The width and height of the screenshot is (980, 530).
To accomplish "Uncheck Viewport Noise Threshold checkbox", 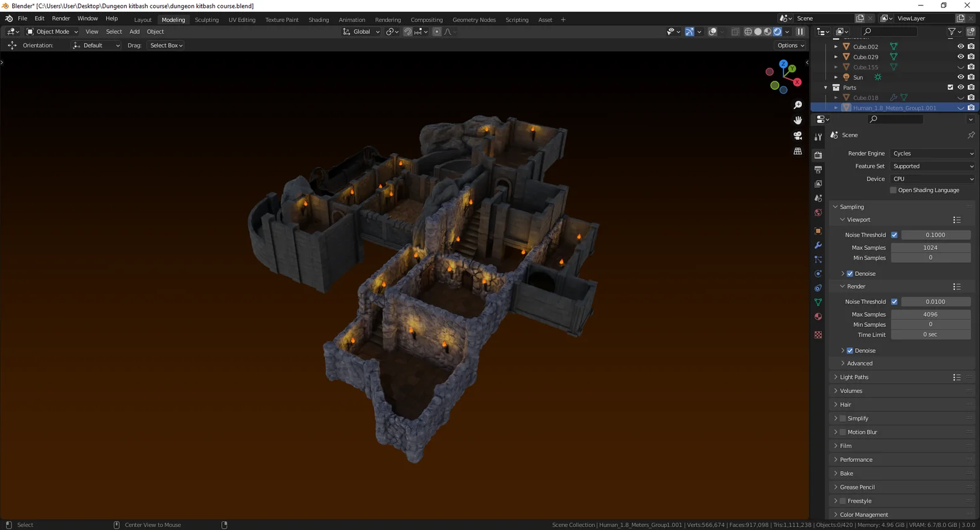I will coord(894,235).
